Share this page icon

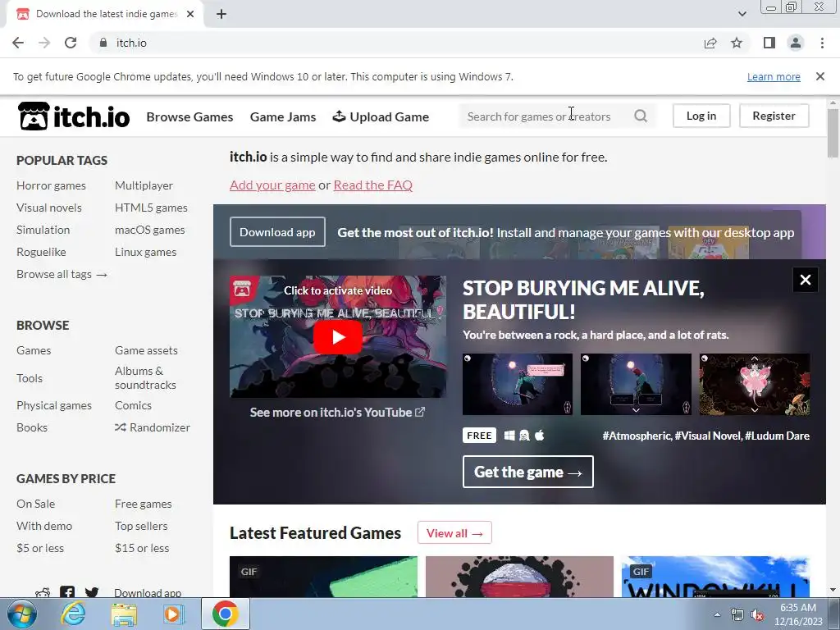click(x=710, y=43)
